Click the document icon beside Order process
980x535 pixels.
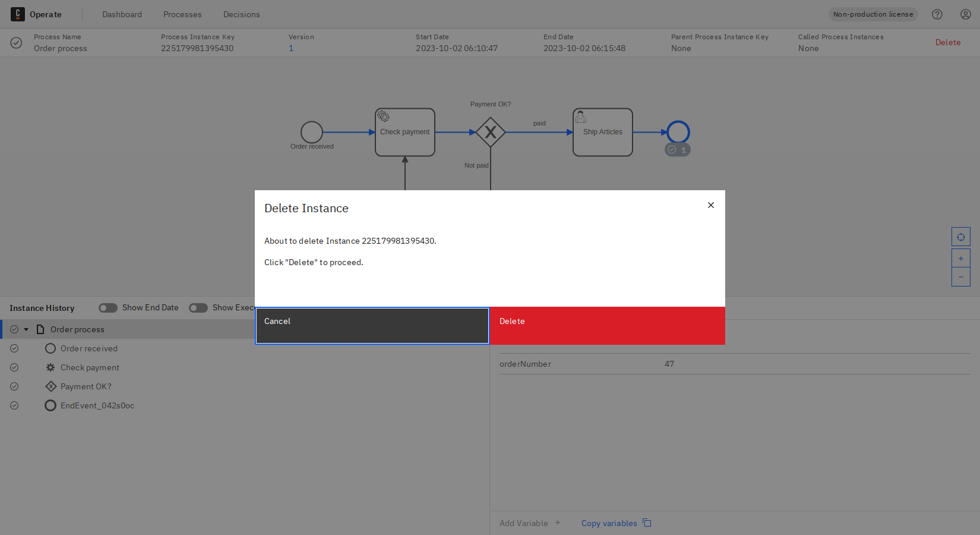[40, 329]
